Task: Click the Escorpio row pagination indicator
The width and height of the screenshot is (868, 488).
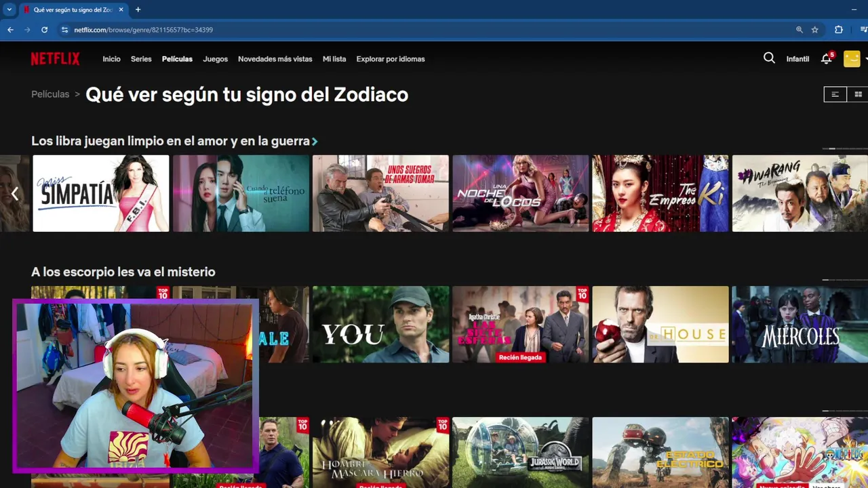Action: (x=844, y=279)
